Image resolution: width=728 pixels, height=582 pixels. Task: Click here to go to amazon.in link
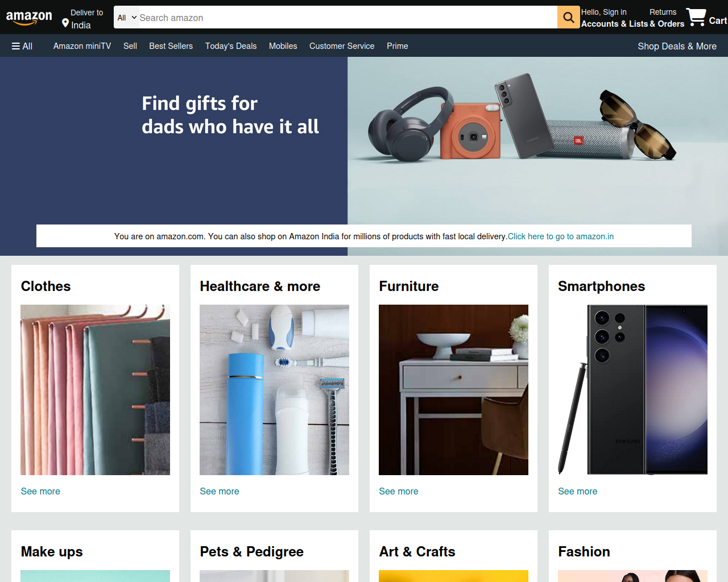(x=561, y=236)
